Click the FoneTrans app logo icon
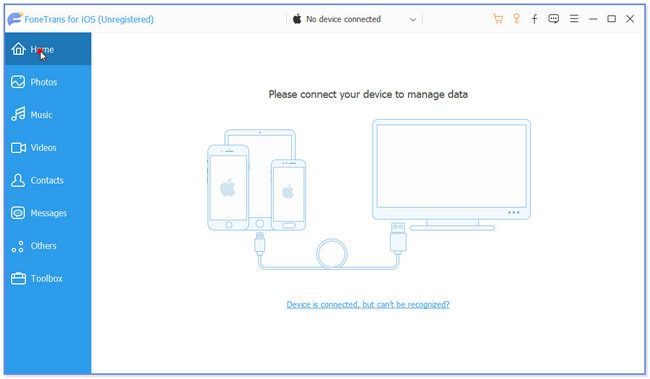 (15, 19)
